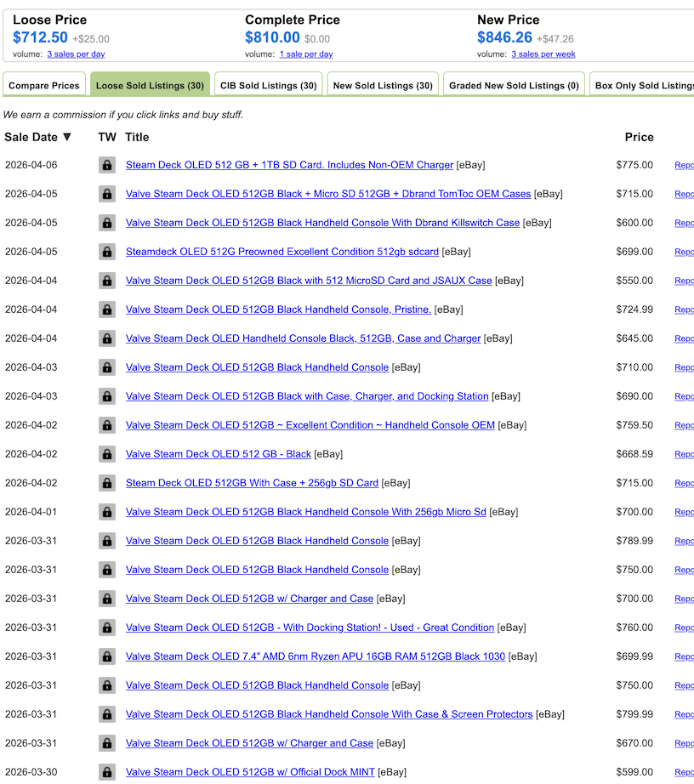This screenshot has height=784, width=694.
Task: Open 7.4" AMD 6nm Ryzen APU listing
Action: pos(316,656)
